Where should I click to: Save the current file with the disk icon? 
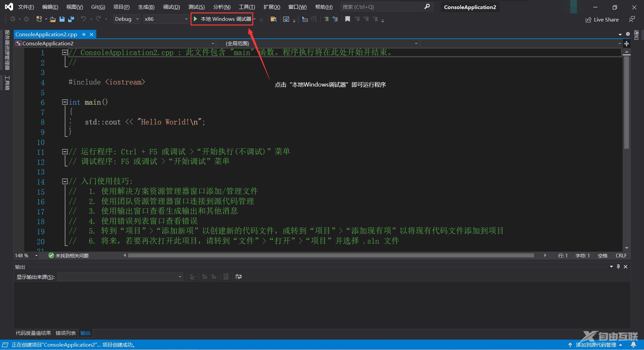(62, 19)
